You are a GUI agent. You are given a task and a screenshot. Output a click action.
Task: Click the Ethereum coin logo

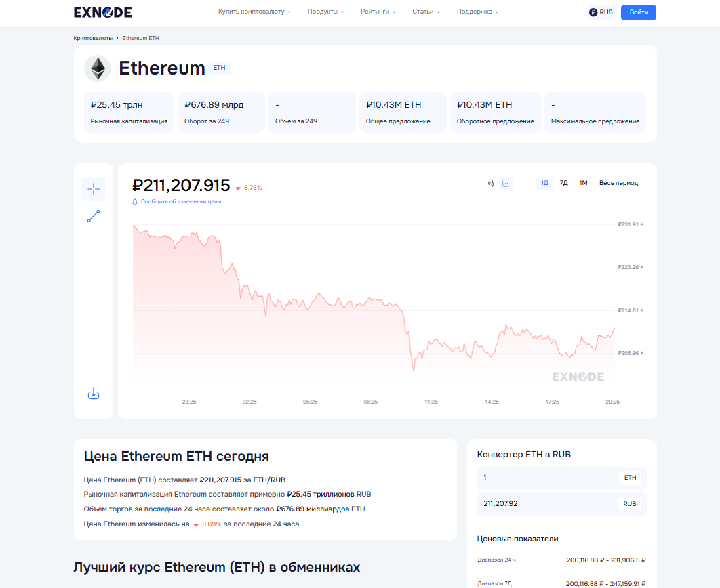(98, 68)
